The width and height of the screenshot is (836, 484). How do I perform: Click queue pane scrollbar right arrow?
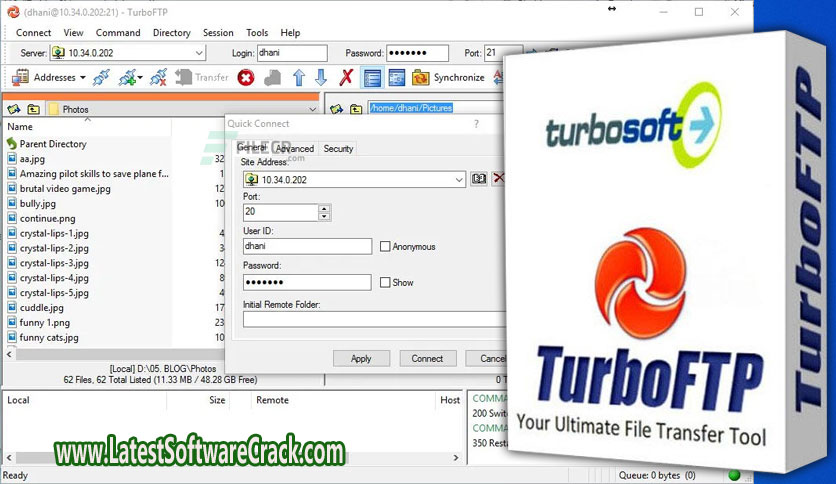456,457
